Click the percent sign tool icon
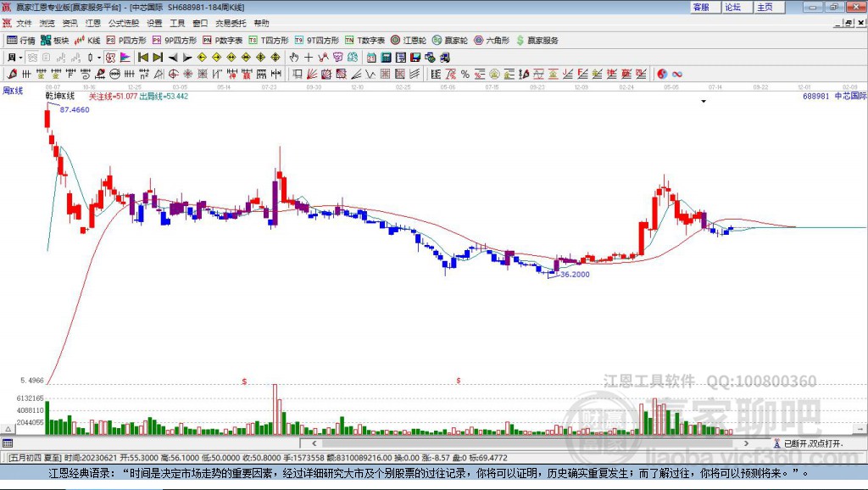This screenshot has width=868, height=490. point(465,75)
